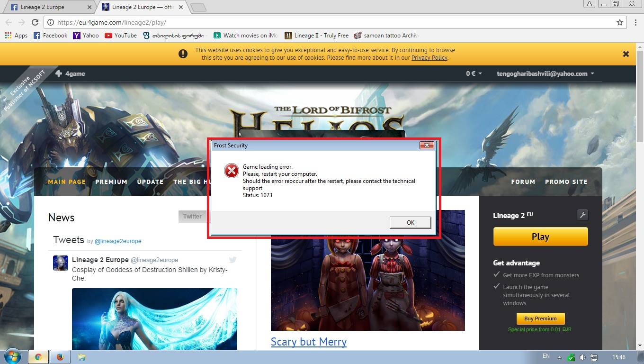Screen dimensions: 644x364
Task: Close the Lineage 2 Europe official tab
Action: pyautogui.click(x=181, y=7)
